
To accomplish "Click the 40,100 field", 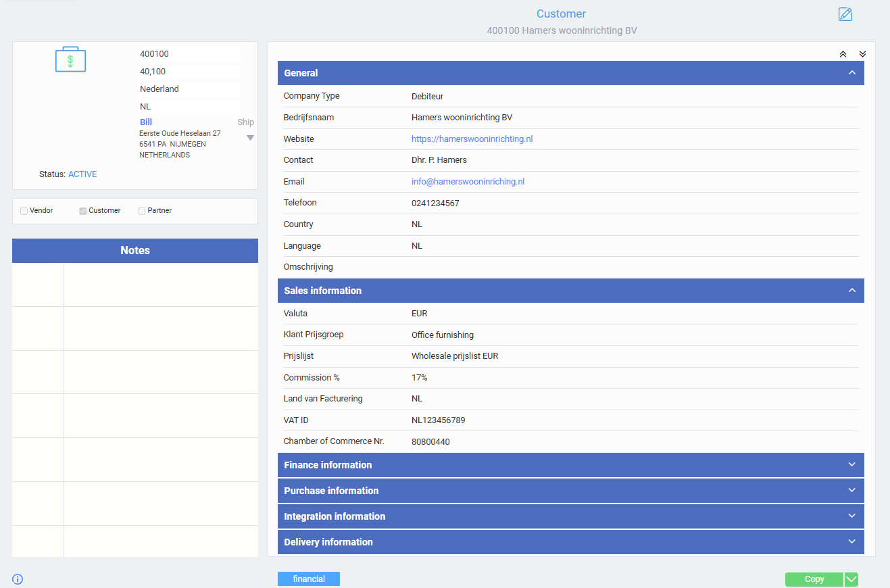I will point(190,72).
